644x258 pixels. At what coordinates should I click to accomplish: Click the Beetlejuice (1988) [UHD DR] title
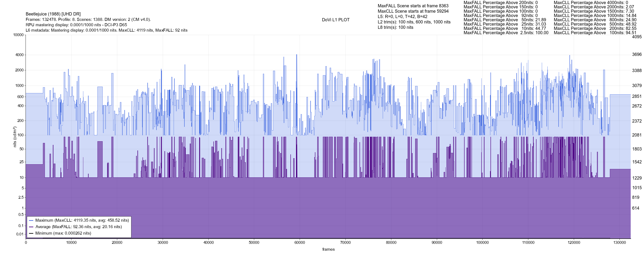(x=53, y=14)
